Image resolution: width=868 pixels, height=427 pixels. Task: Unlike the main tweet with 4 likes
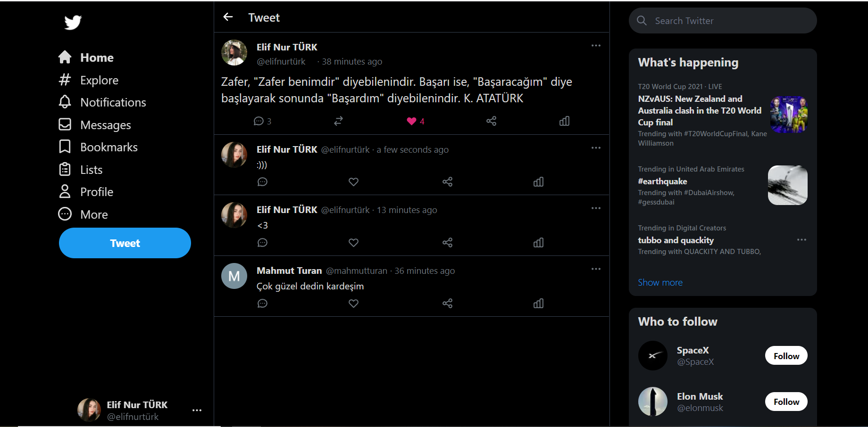[x=416, y=121]
